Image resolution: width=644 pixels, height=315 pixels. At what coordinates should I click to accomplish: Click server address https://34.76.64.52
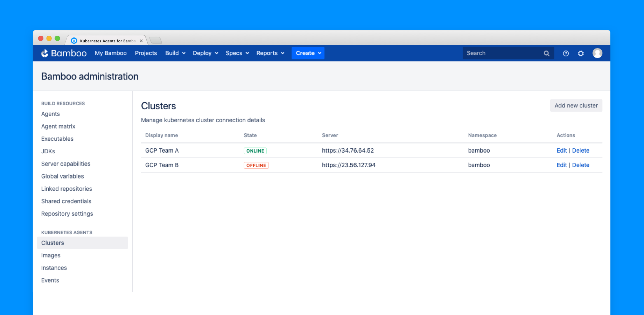(x=348, y=150)
